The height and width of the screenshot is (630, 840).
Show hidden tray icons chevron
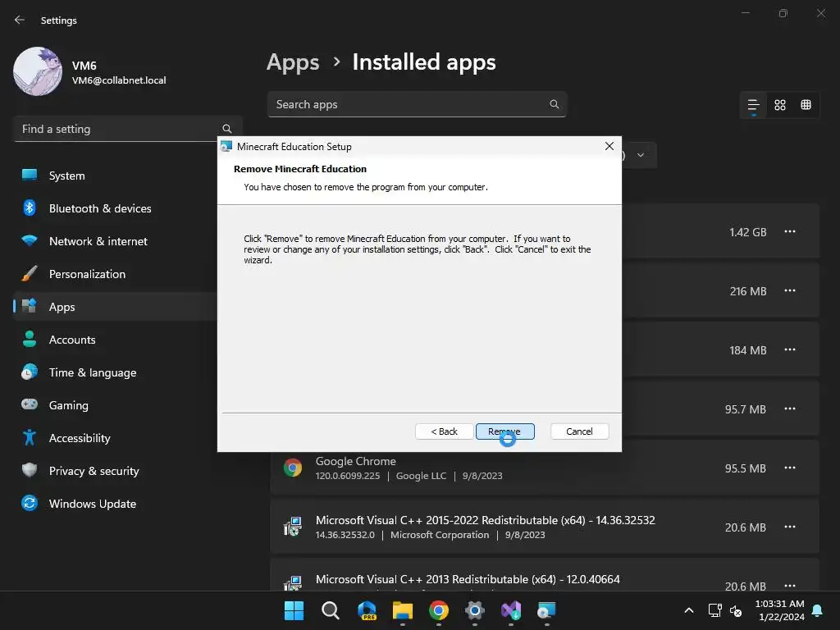tap(689, 610)
